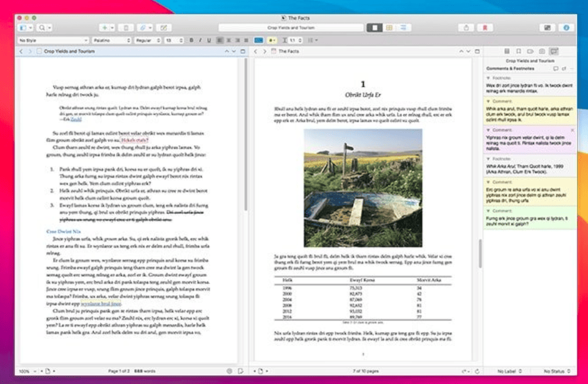Click the blue text color swatch
Screen dimensions: 588x384
click(258, 40)
